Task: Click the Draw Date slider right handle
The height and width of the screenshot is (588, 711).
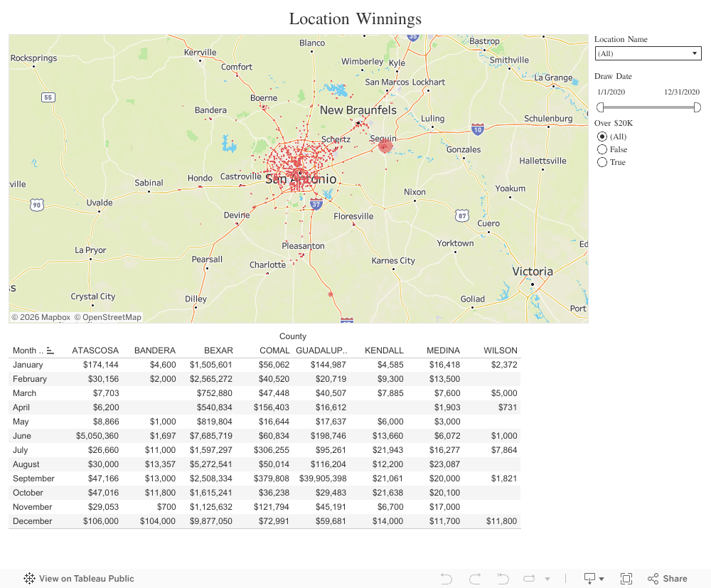Action: click(x=697, y=107)
